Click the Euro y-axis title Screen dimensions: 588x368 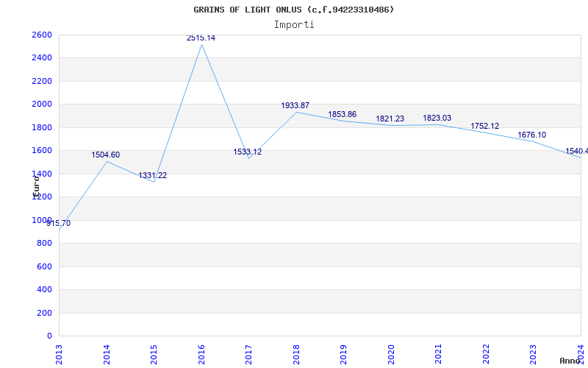(35, 184)
